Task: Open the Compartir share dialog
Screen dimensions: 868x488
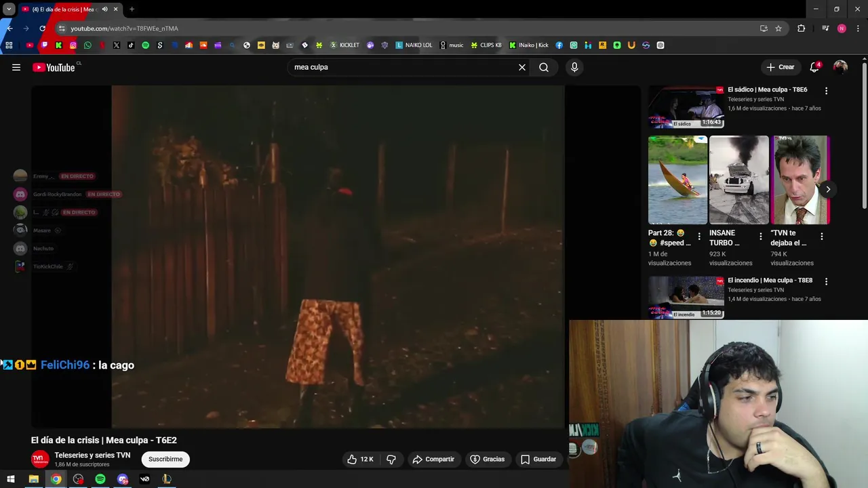Action: (x=433, y=459)
